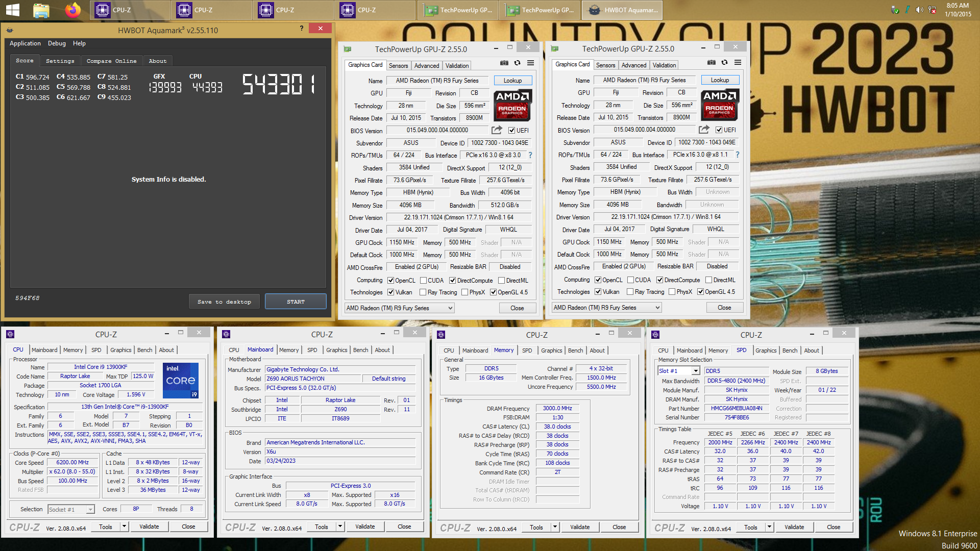Open Compare Online tab in Aquamark

111,61
